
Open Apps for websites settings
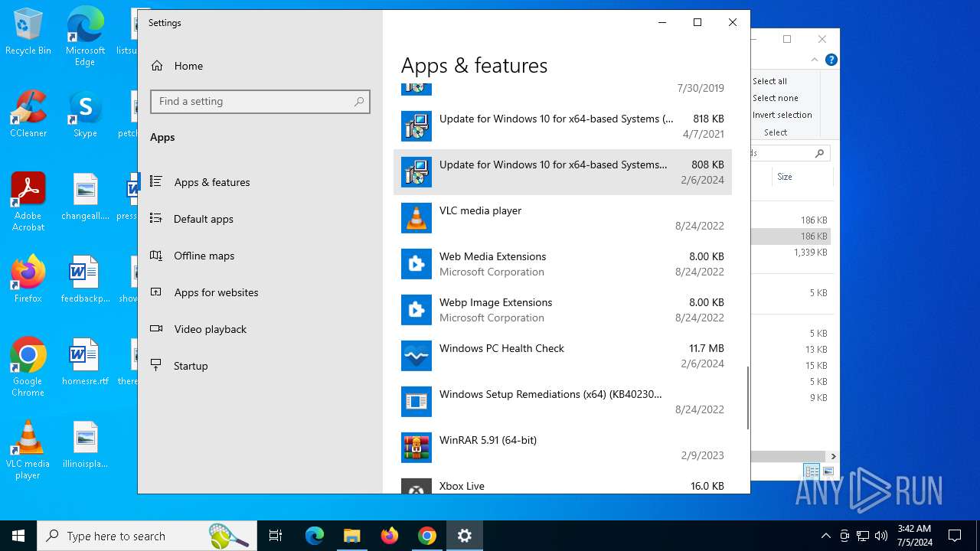click(260, 292)
